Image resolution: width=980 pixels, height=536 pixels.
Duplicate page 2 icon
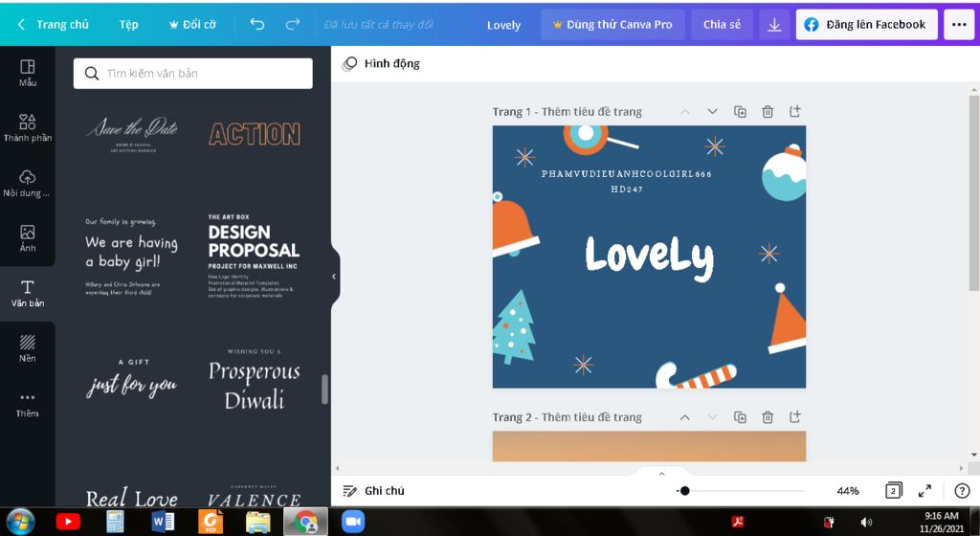tap(740, 416)
